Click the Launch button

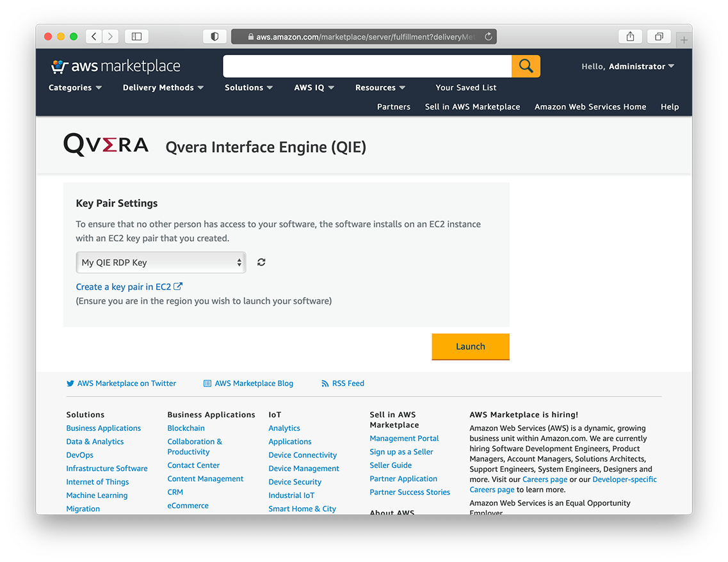click(x=471, y=347)
